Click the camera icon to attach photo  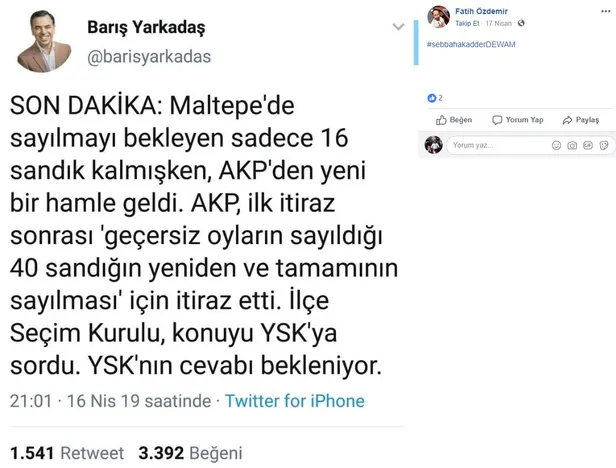click(x=570, y=145)
